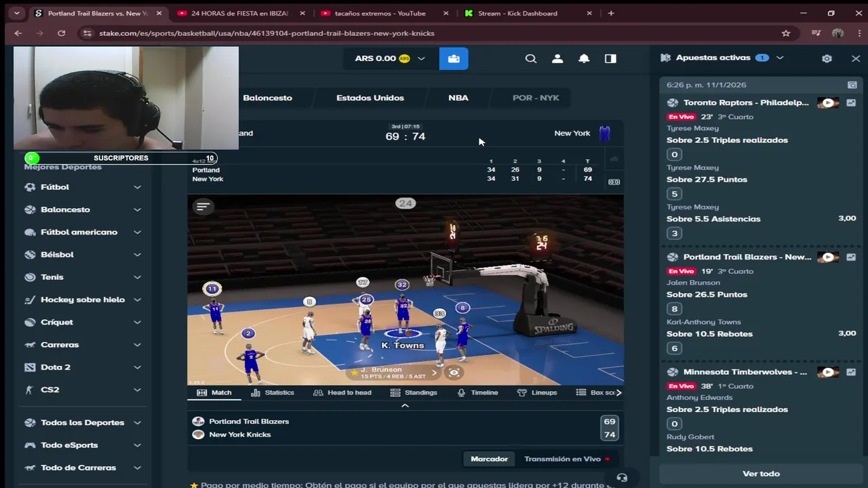868x488 pixels.
Task: Switch to 24 HORAS DE FIESTA EN IBIZA tab
Action: 241,13
